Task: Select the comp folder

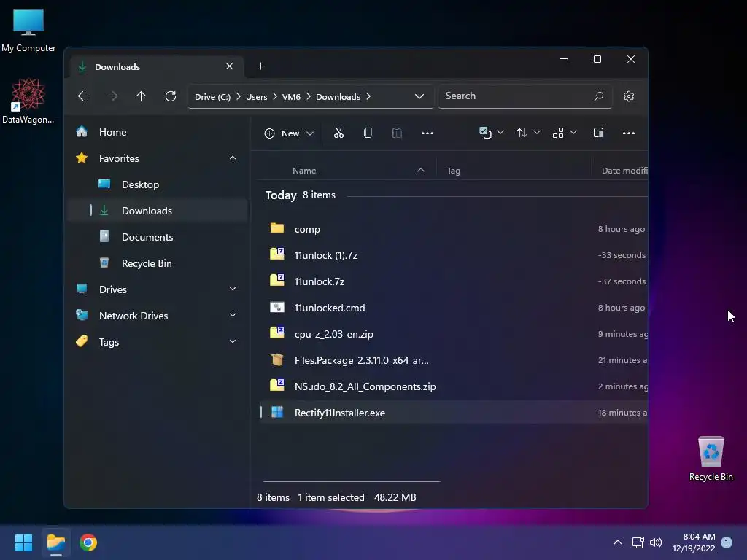Action: pos(452,229)
